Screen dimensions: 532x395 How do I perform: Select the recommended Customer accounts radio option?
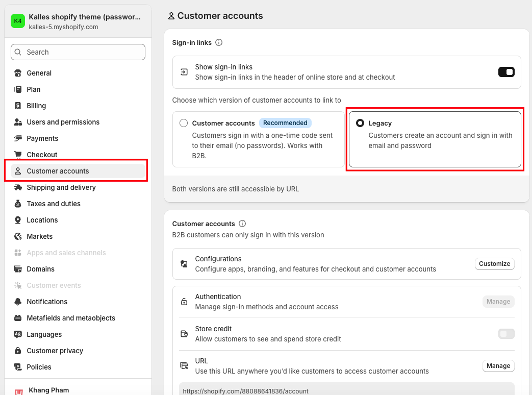click(x=184, y=123)
